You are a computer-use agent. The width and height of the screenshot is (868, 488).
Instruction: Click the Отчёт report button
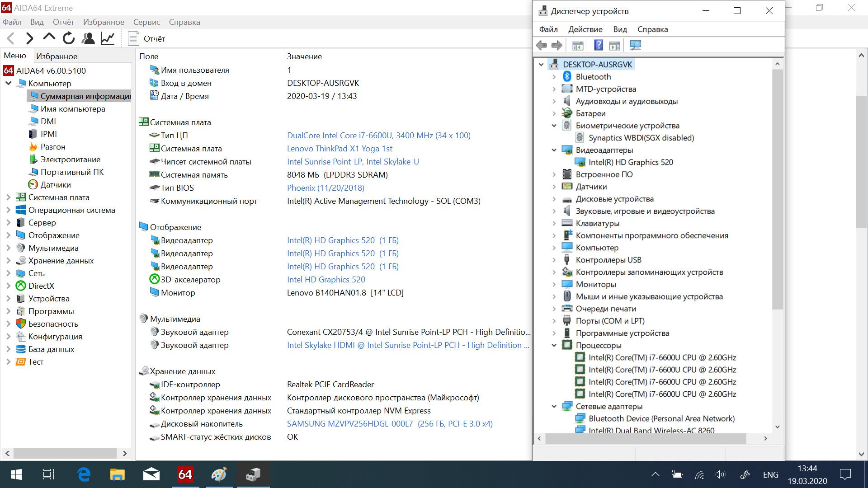147,39
